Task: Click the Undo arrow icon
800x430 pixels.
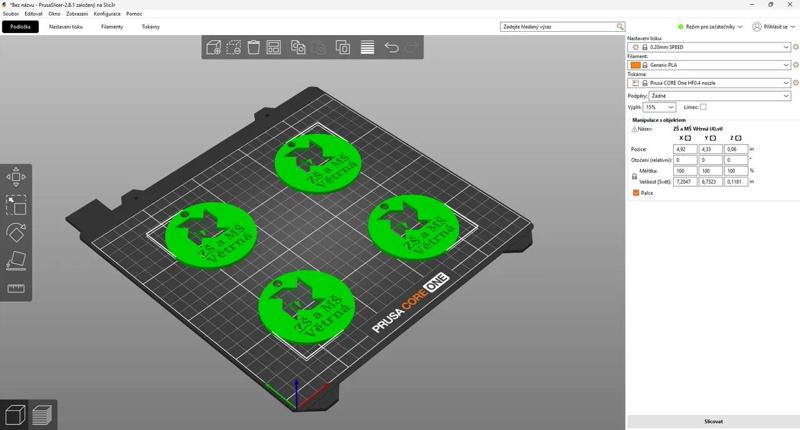Action: pos(391,47)
